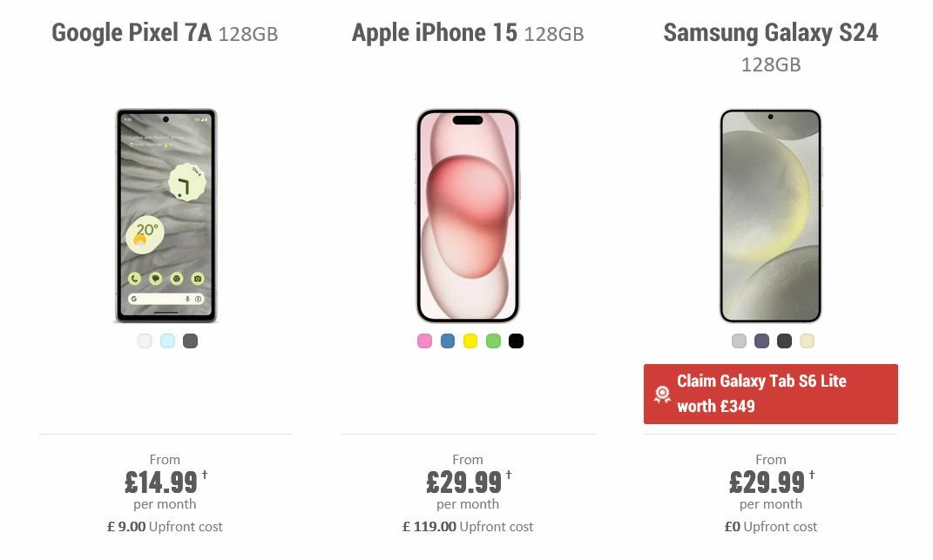
Task: Select pink color for the iPhone 15
Action: click(424, 341)
